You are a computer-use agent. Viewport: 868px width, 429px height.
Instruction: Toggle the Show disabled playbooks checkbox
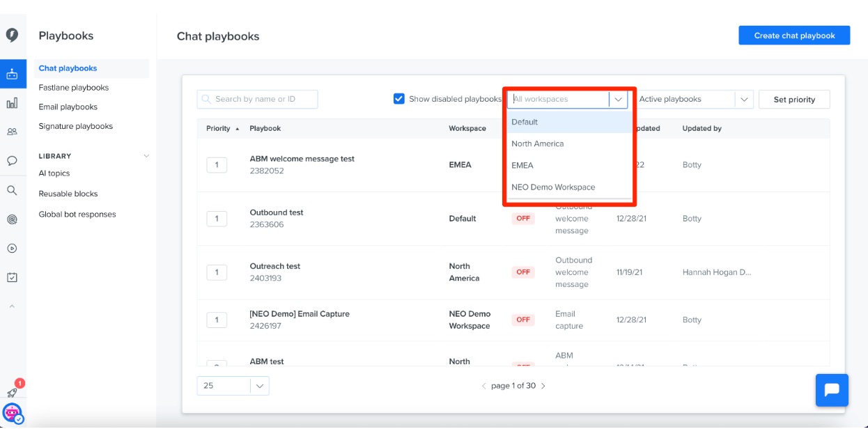tap(399, 99)
